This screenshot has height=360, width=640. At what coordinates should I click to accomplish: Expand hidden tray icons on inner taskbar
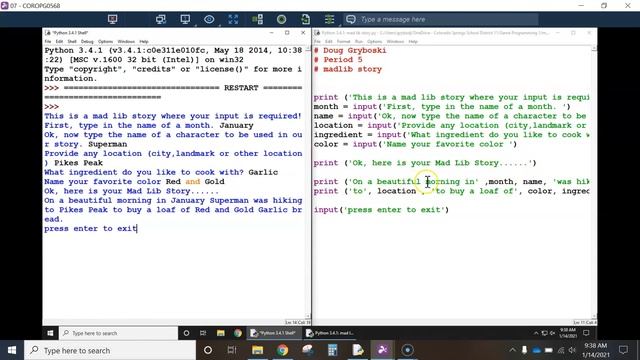click(x=536, y=333)
